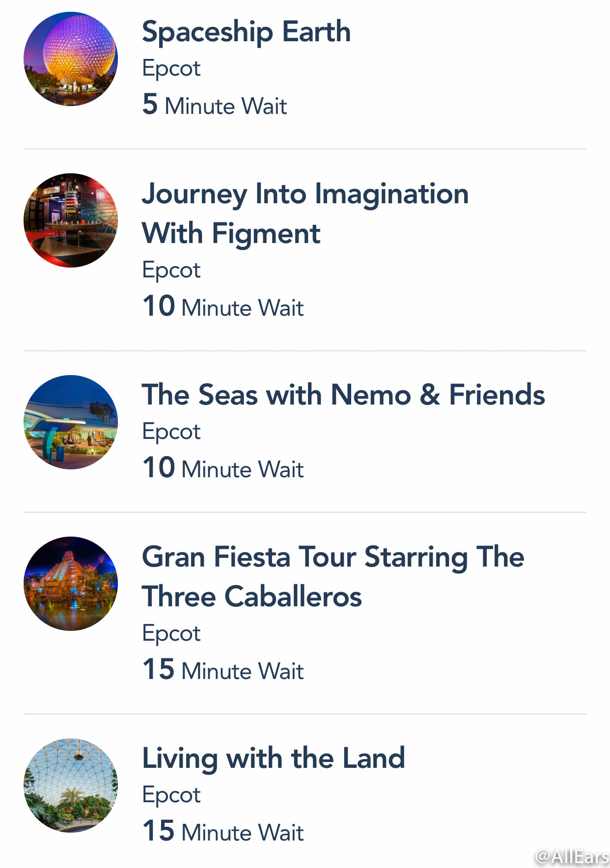
Task: Click Epcot label under Spaceship Earth
Action: [171, 69]
